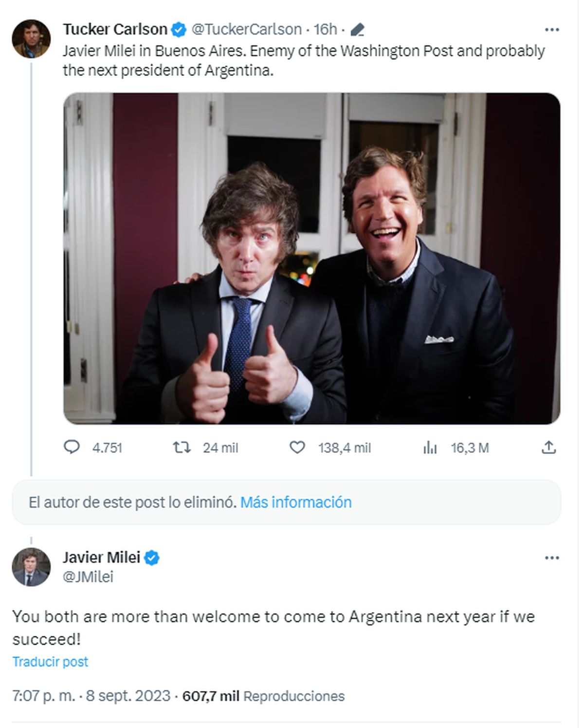This screenshot has height=728, width=584.
Task: Click the reply comment bubble icon
Action: (x=72, y=447)
